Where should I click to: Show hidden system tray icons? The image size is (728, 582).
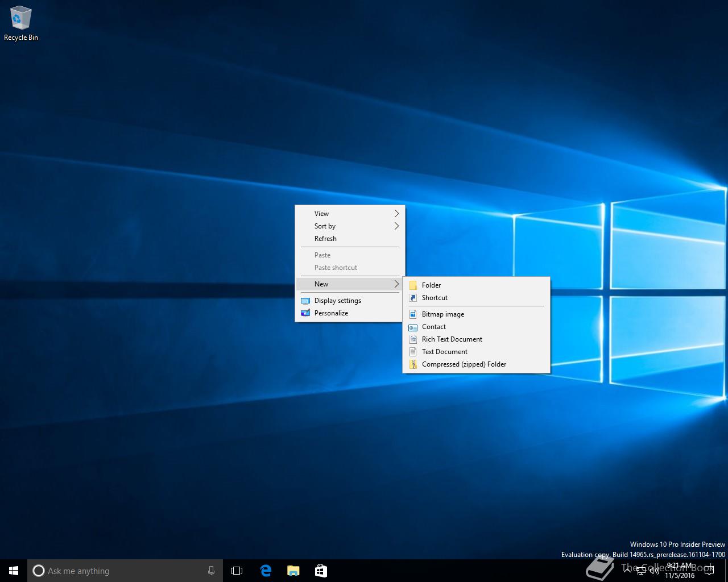tap(627, 571)
